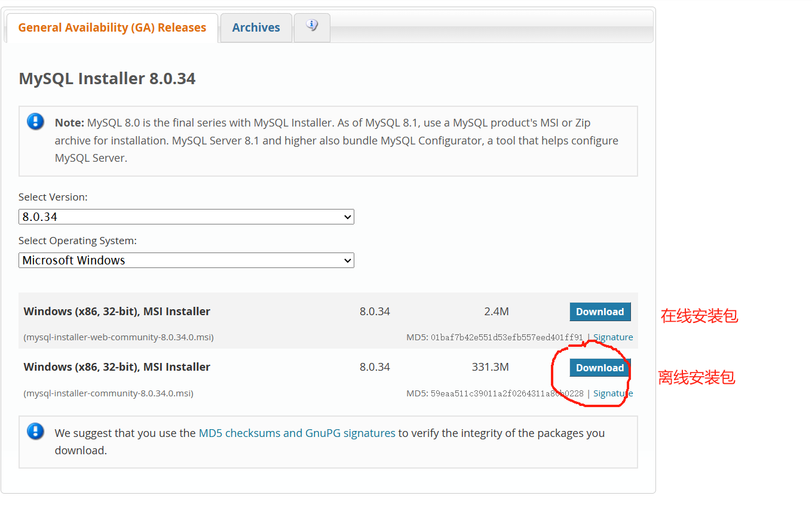Click the info icon beside checksum suggestion
812x508 pixels.
click(x=35, y=431)
